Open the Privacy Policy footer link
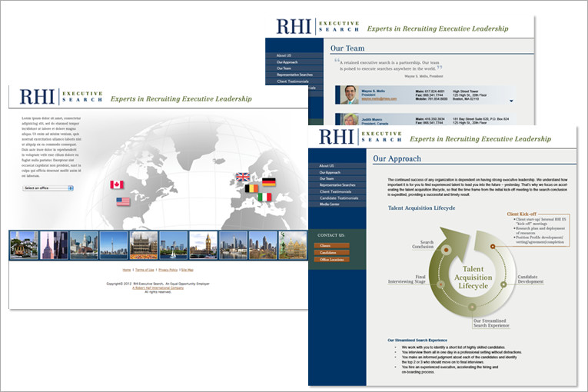The width and height of the screenshot is (588, 392). tap(168, 271)
